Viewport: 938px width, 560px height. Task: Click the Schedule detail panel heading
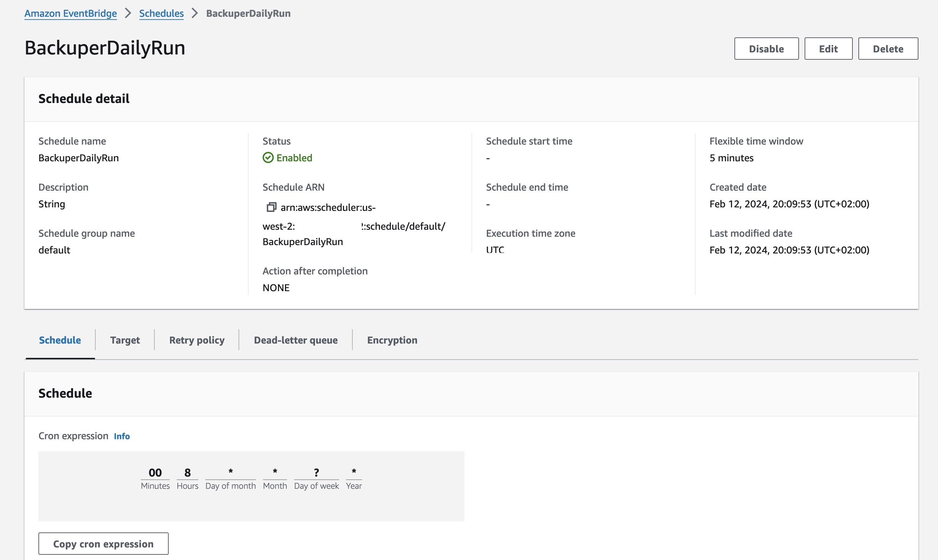84,98
